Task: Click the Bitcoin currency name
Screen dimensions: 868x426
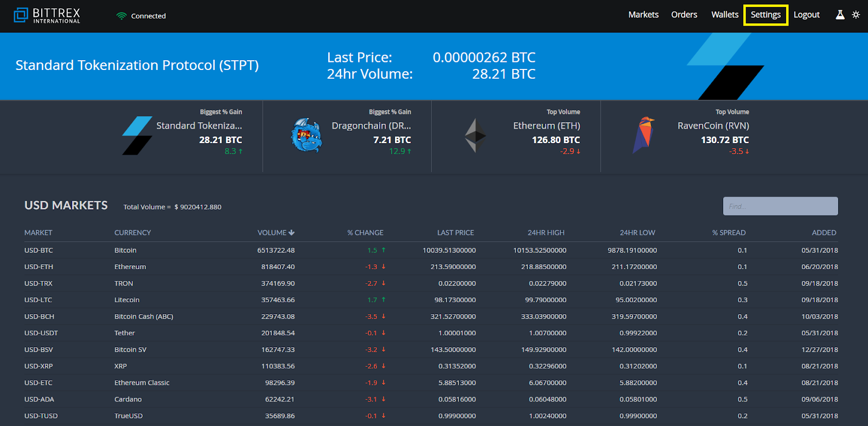Action: point(125,250)
